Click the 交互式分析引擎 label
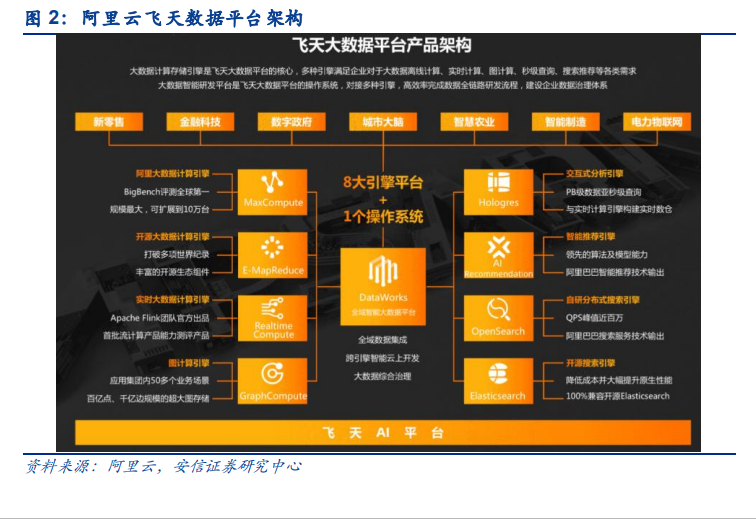756x519 pixels. click(x=594, y=174)
